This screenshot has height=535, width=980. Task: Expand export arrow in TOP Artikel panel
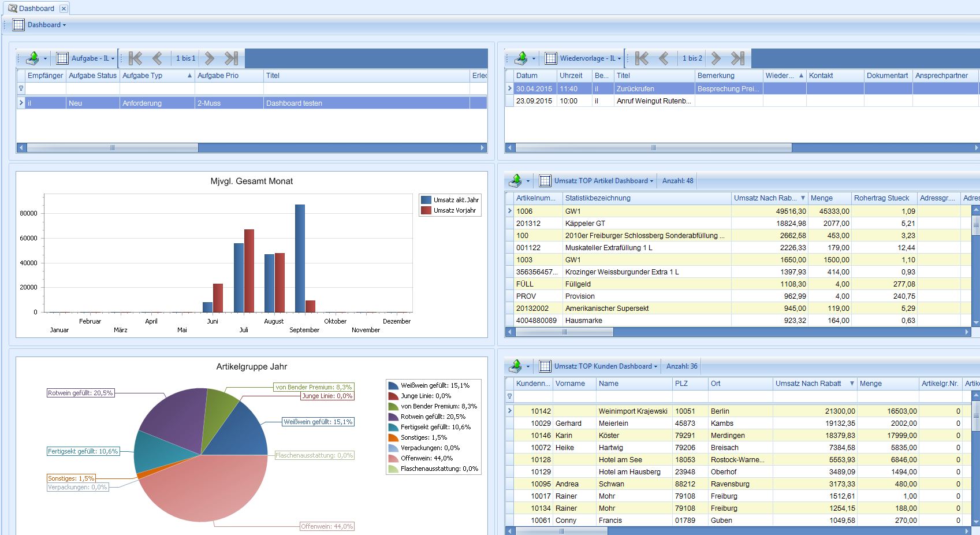[528, 181]
